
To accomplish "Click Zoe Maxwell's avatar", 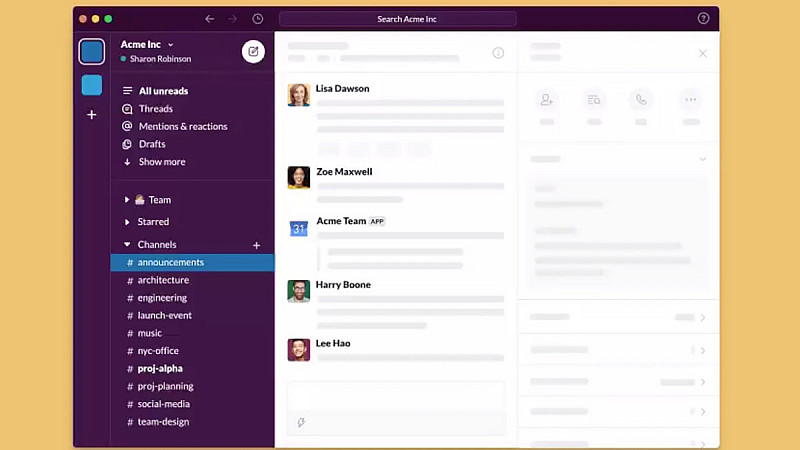I will click(x=298, y=178).
